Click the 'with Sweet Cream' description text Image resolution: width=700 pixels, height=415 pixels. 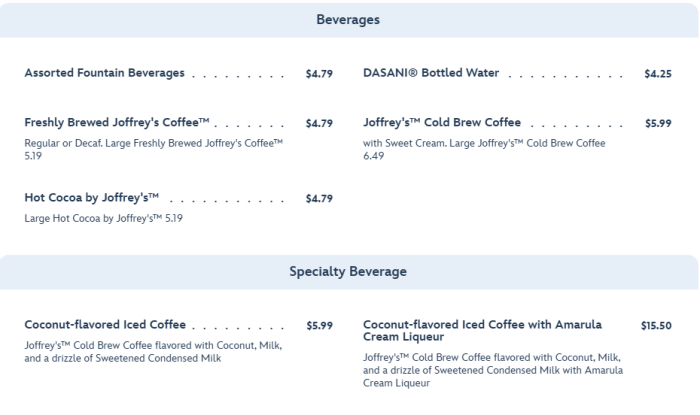[x=484, y=149]
